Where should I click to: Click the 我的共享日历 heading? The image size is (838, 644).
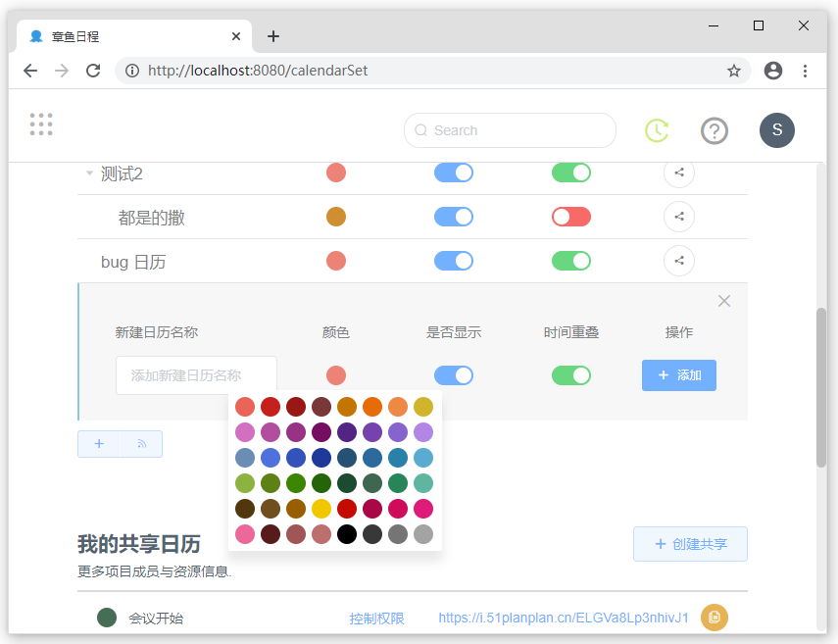[139, 544]
